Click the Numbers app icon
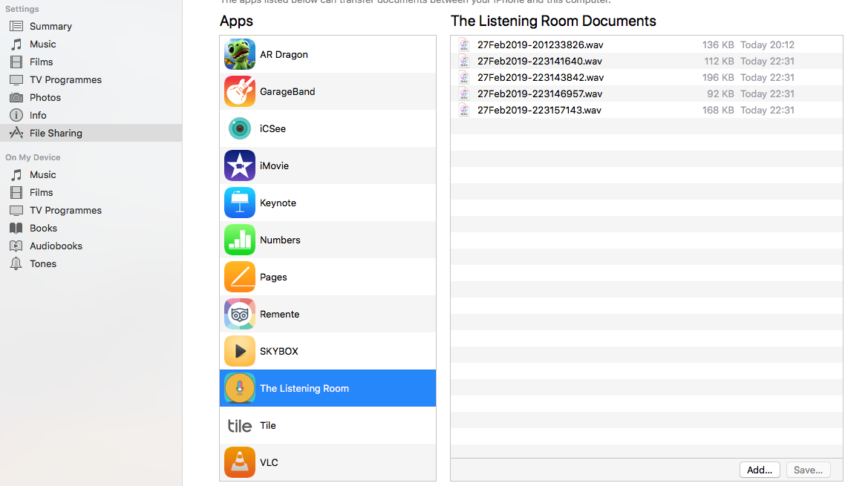This screenshot has width=868, height=486. (x=239, y=240)
